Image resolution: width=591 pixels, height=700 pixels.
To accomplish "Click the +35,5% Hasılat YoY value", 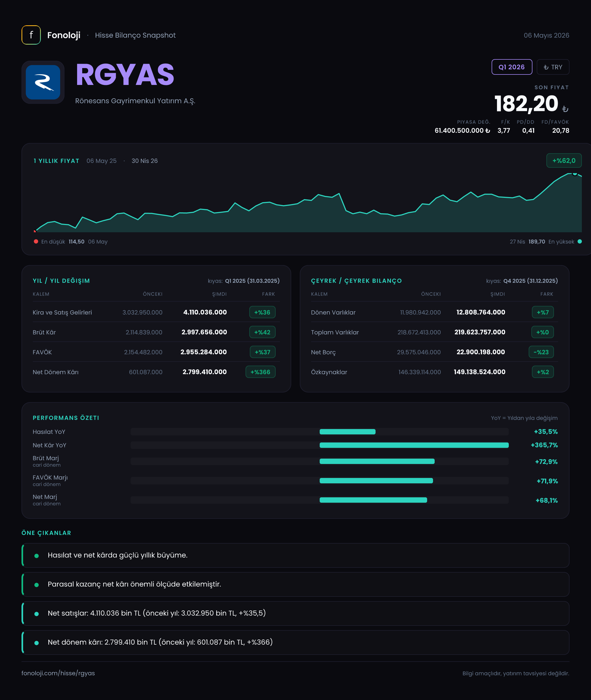I will coord(546,432).
